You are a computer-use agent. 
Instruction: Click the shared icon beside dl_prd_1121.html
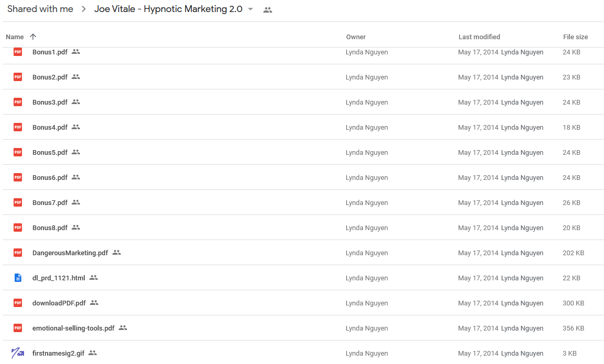pos(94,277)
